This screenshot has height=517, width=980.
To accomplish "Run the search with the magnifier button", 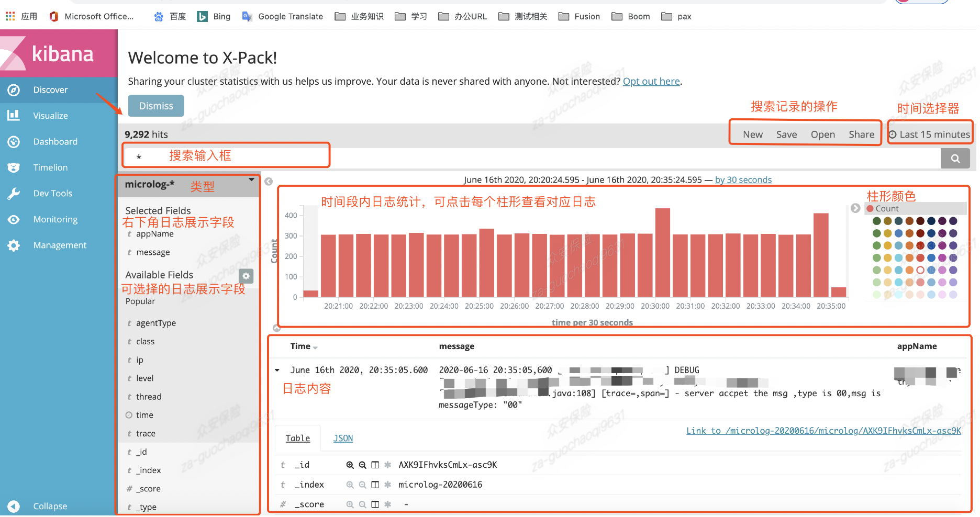I will click(955, 159).
